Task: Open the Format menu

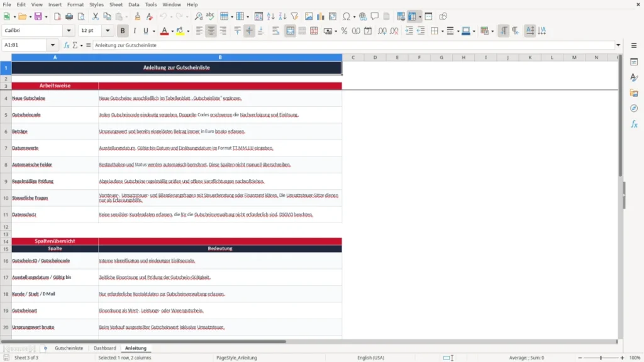Action: click(x=75, y=4)
